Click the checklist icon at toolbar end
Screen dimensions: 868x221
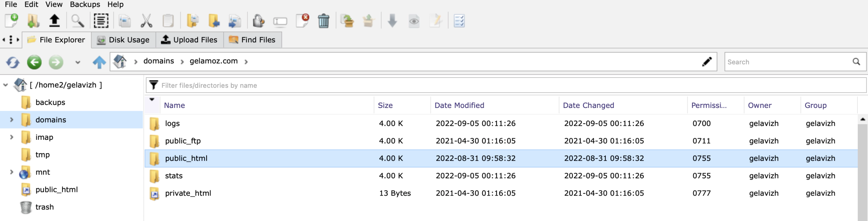[459, 21]
